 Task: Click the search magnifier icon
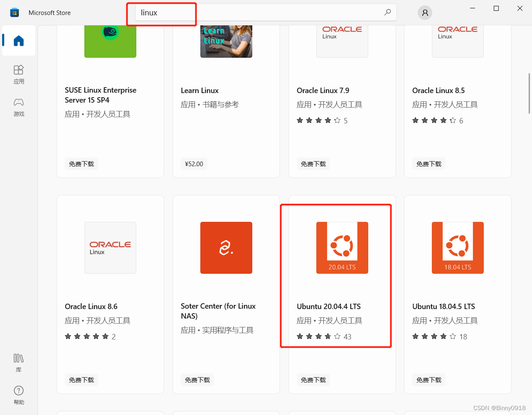(x=387, y=12)
